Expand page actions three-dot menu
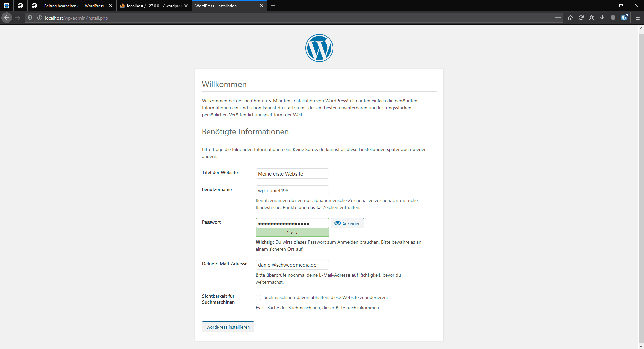The image size is (644, 349). tap(558, 18)
